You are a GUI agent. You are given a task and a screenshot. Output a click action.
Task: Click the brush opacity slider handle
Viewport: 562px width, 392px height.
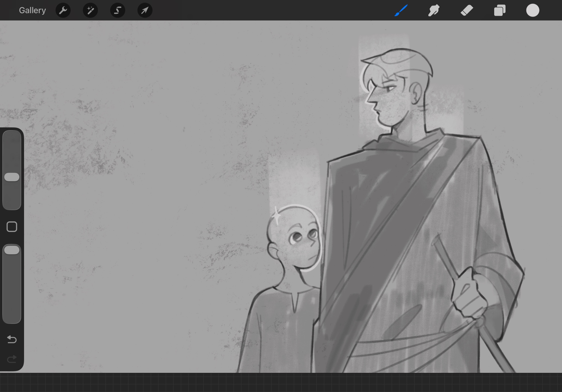(x=12, y=250)
